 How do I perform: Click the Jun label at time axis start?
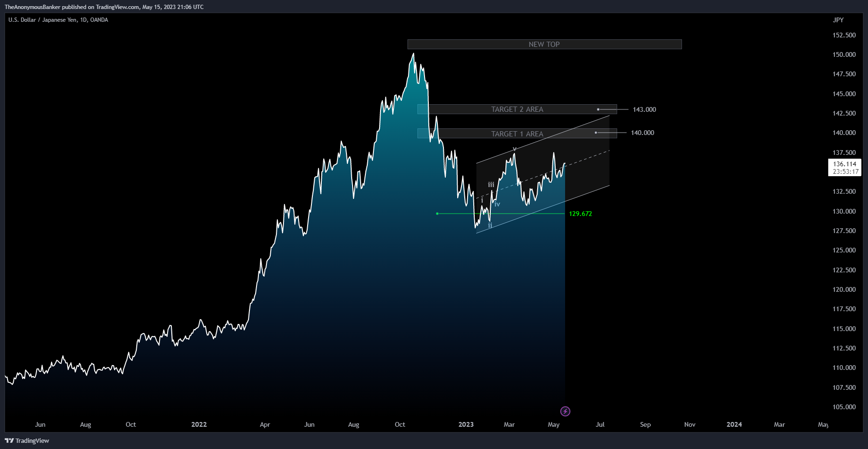click(40, 424)
